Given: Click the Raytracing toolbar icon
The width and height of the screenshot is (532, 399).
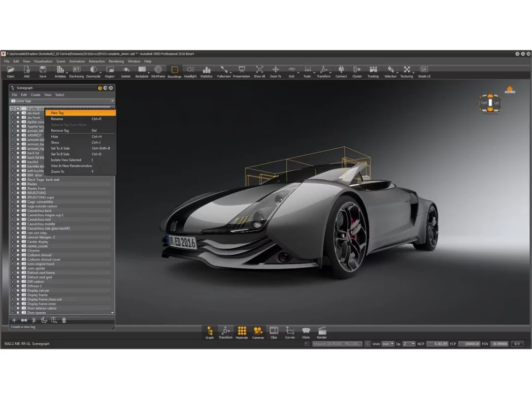Looking at the screenshot, I should coord(76,70).
